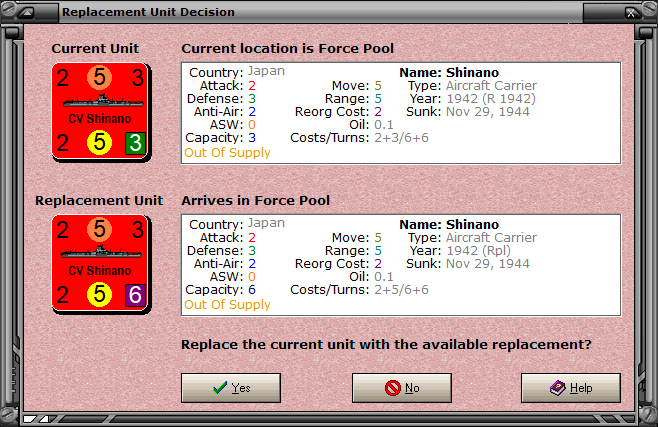Click yellow circle 5 on current unit counter
The width and height of the screenshot is (658, 427).
(99, 143)
